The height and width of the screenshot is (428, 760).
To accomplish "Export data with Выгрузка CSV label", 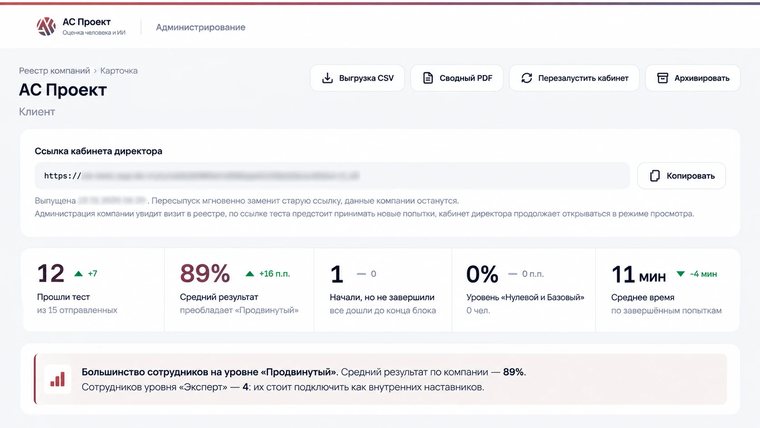I will click(x=366, y=78).
